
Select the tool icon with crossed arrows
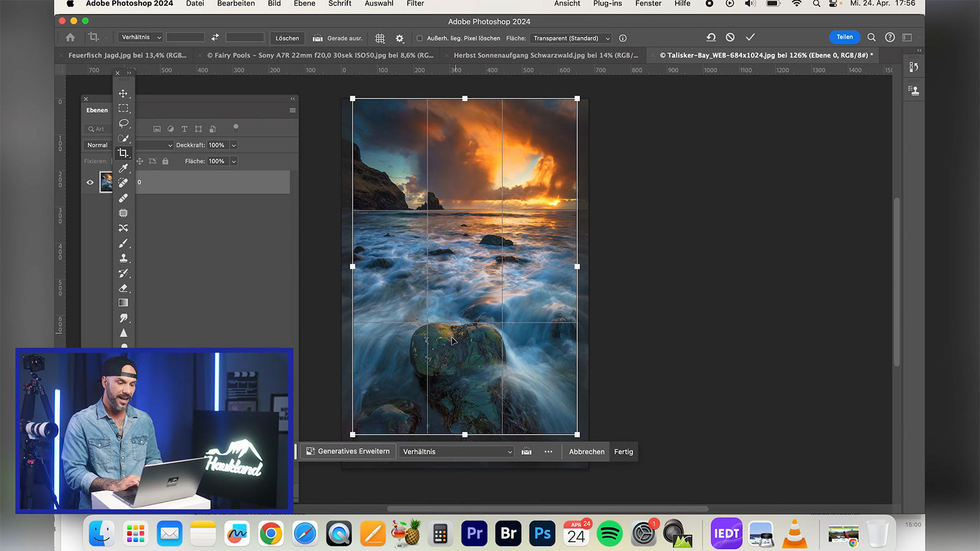point(123,228)
